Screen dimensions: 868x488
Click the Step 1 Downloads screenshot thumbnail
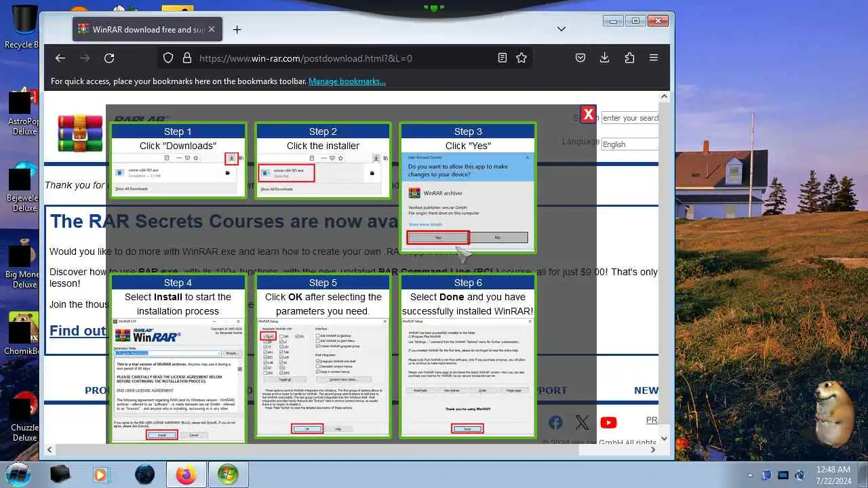[x=178, y=175]
